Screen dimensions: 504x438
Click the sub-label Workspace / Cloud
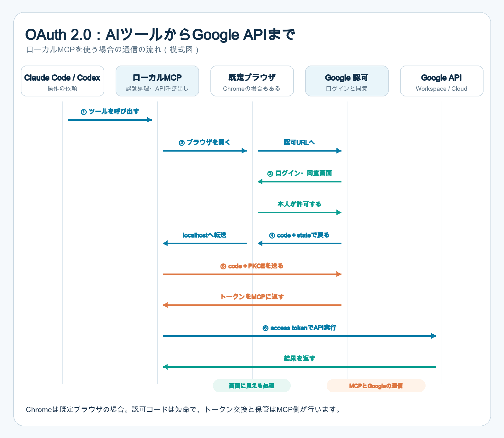click(x=442, y=89)
